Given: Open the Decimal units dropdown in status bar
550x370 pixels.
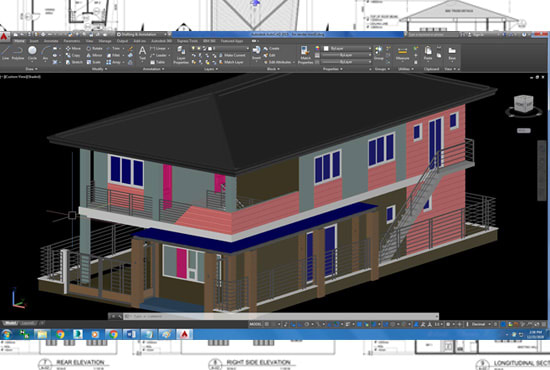Looking at the screenshot, I should pyautogui.click(x=480, y=324).
